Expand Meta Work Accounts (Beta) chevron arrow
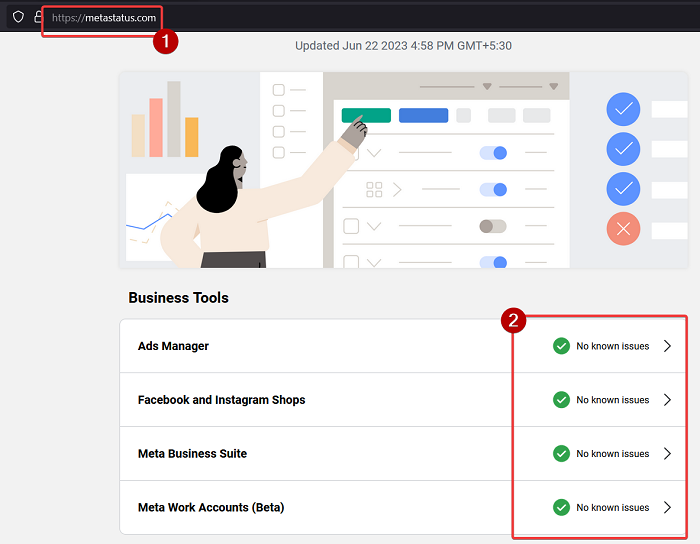 (x=667, y=507)
